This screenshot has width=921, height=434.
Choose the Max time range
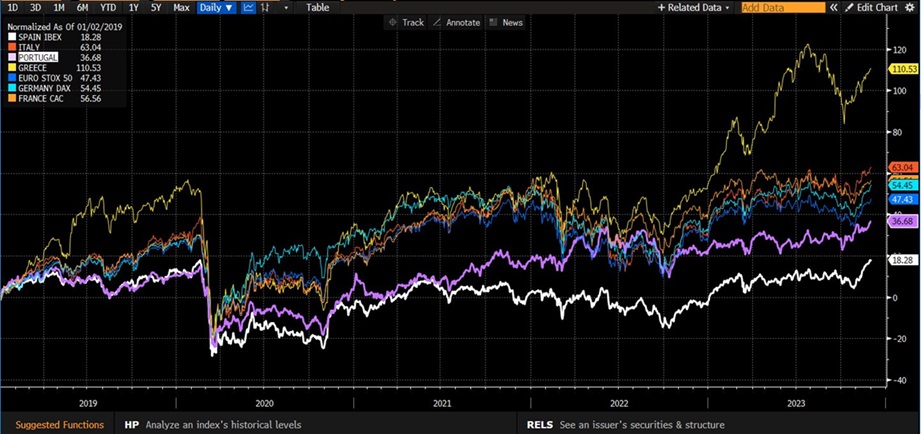(x=181, y=7)
